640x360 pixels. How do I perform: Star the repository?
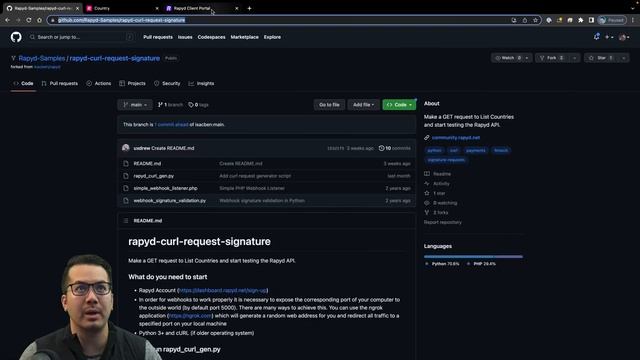tap(601, 58)
